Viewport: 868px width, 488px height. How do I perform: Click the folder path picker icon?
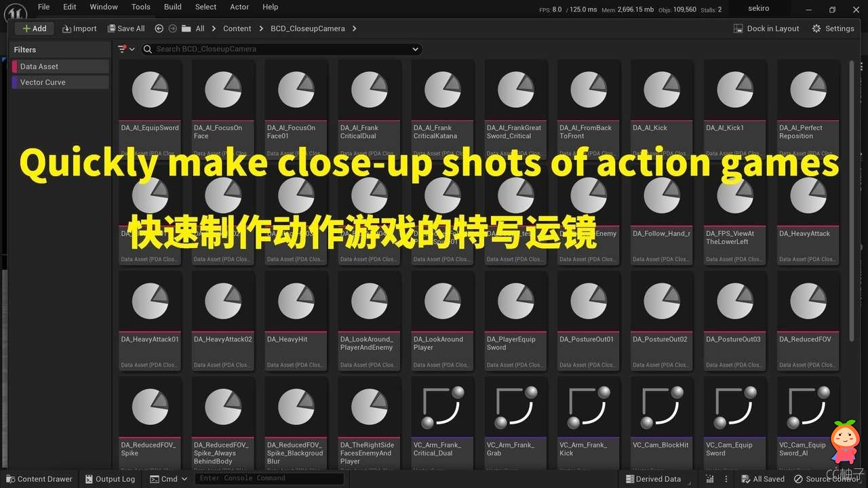tap(185, 28)
